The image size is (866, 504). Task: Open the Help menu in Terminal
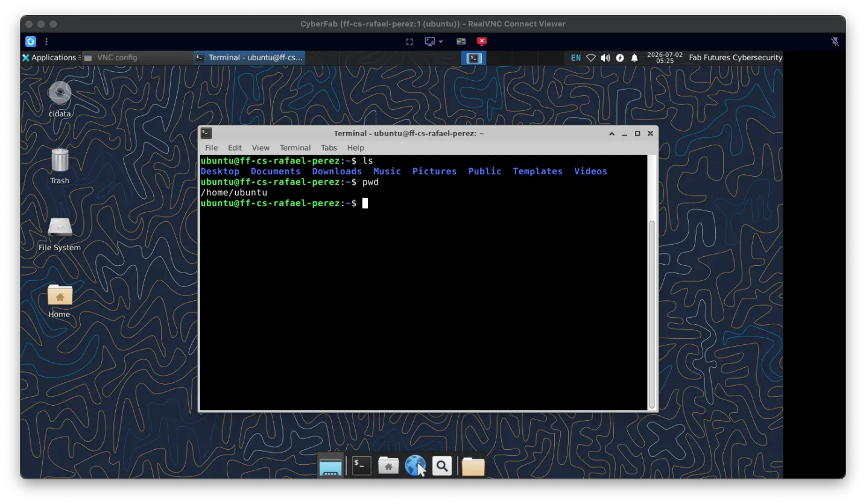pyautogui.click(x=356, y=148)
